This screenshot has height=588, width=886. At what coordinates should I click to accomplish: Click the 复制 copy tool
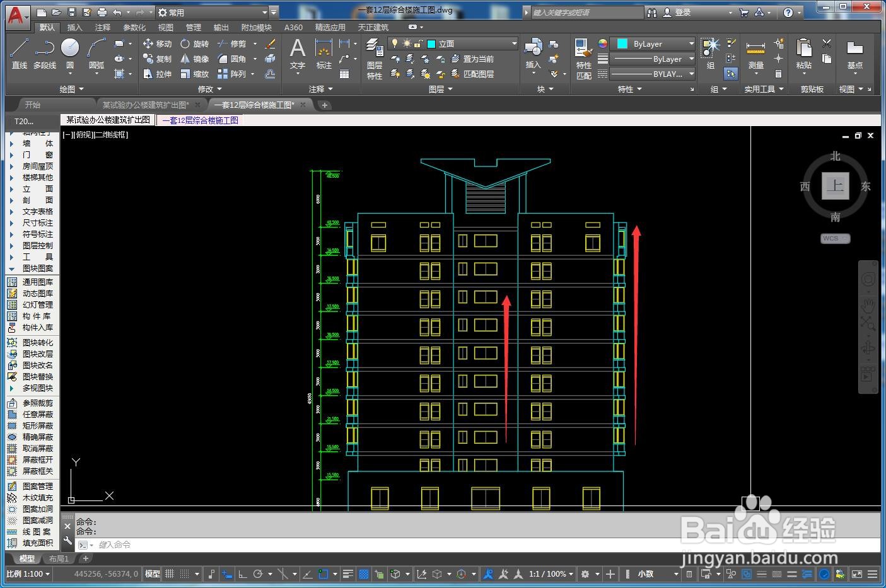[157, 59]
